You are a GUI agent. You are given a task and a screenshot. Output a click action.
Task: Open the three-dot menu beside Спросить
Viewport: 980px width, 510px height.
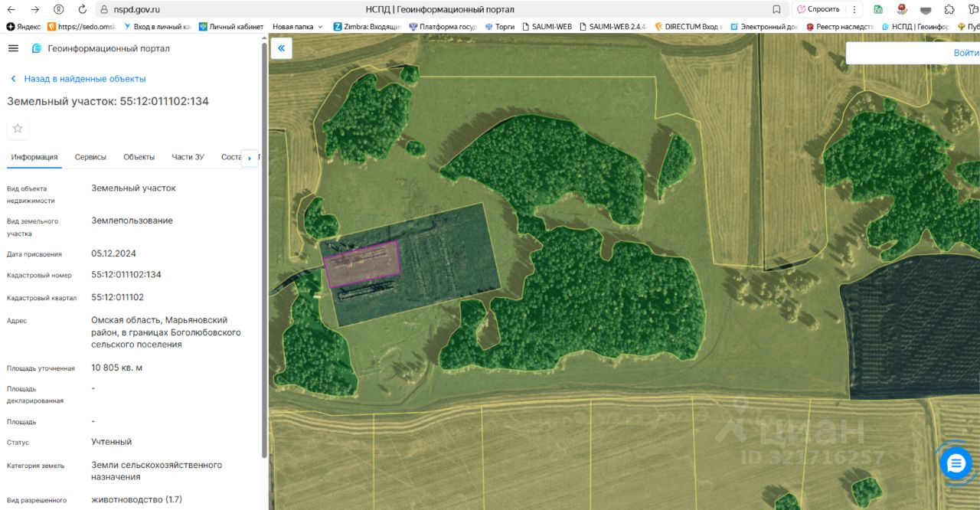[854, 9]
